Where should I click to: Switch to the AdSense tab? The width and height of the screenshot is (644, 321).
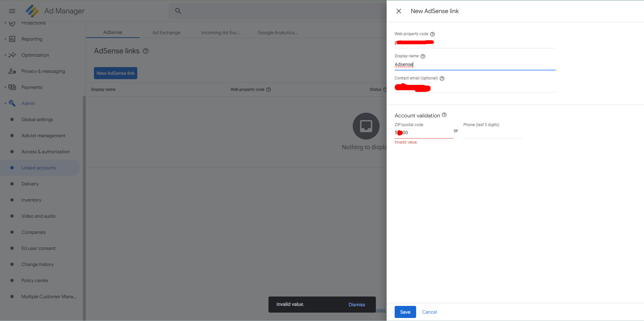coord(113,32)
